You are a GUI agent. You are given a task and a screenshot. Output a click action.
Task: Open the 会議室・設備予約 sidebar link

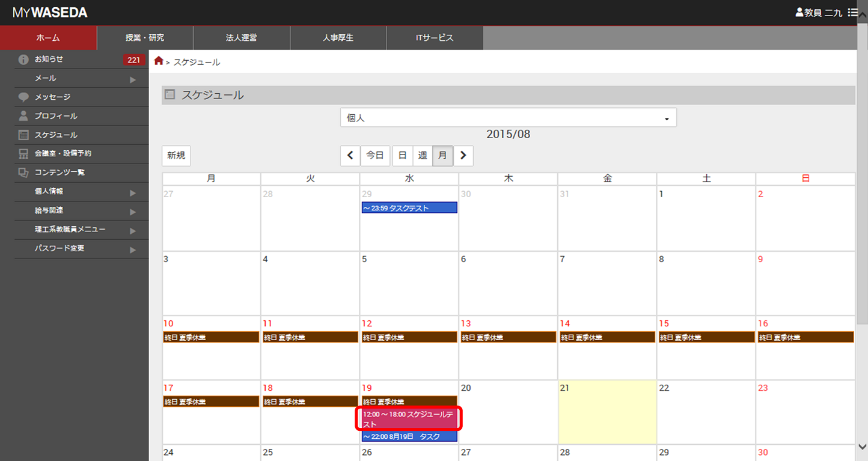(63, 154)
